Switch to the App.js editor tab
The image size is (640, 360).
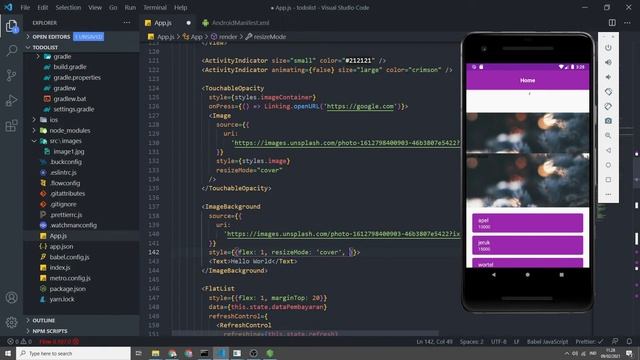[163, 23]
